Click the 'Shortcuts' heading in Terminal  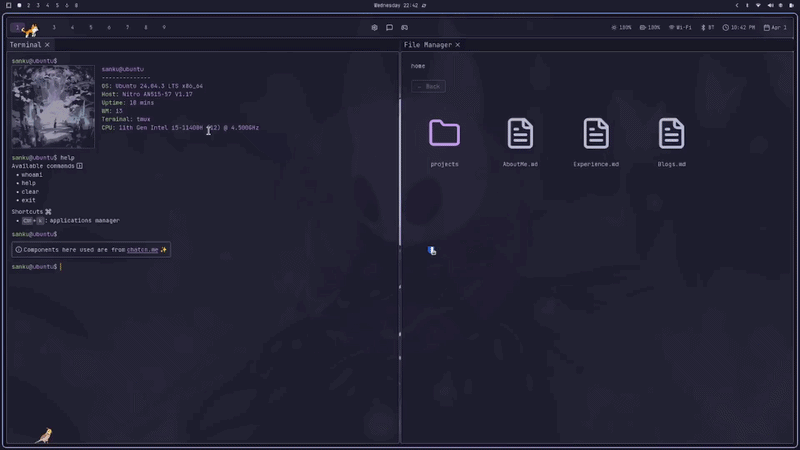(x=28, y=212)
